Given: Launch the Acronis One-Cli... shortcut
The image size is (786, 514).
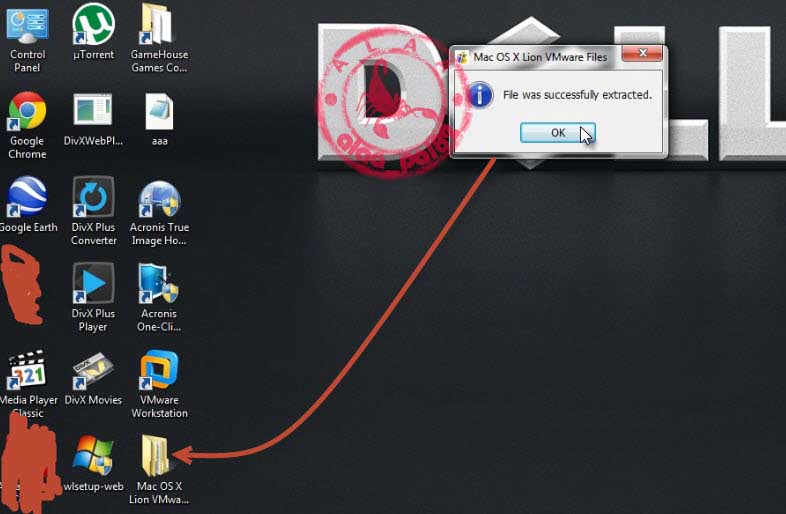Looking at the screenshot, I should pos(159,297).
